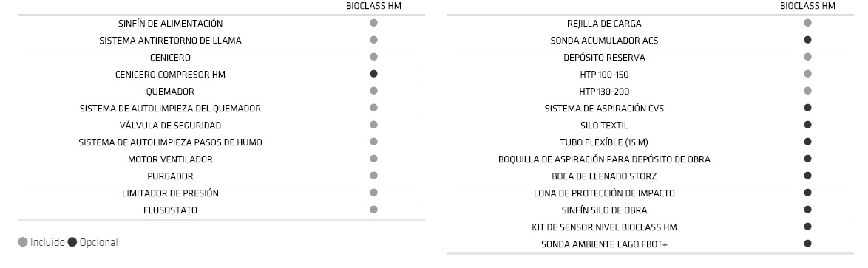The height and width of the screenshot is (268, 868).
Task: Click KIT DE SENSOR NIVEL BIOCLASS HM text
Action: (x=604, y=227)
